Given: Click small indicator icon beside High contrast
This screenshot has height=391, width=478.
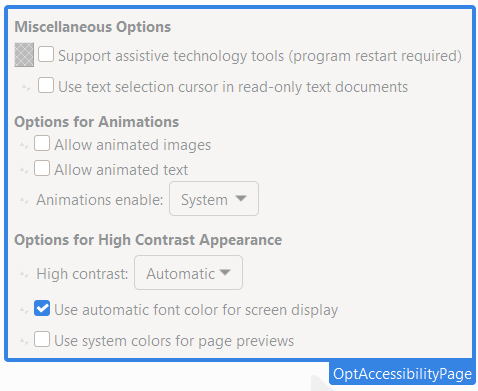Looking at the screenshot, I should (x=24, y=274).
